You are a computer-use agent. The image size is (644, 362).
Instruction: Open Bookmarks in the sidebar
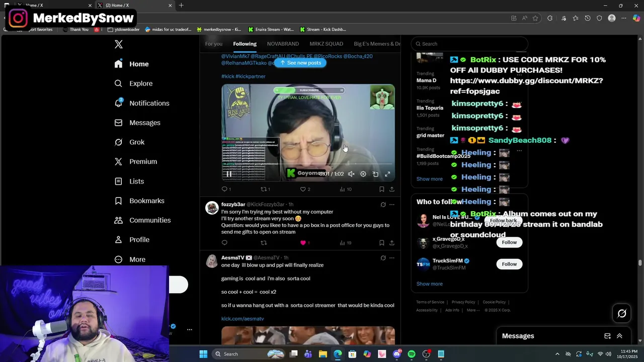(140, 201)
